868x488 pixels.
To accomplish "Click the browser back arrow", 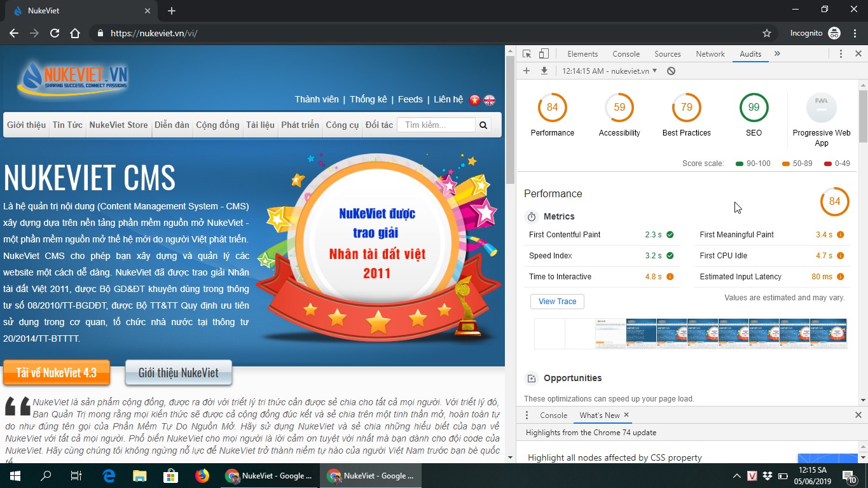I will pyautogui.click(x=14, y=33).
